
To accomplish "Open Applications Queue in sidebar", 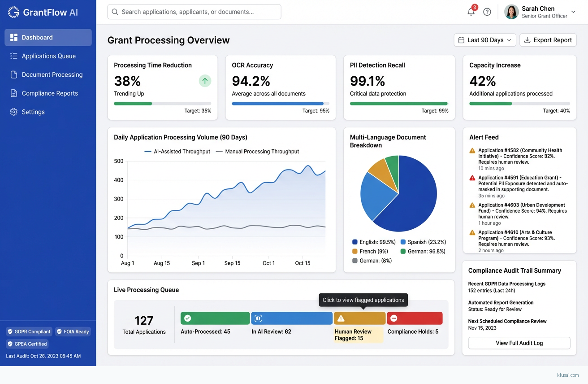I will pos(48,56).
